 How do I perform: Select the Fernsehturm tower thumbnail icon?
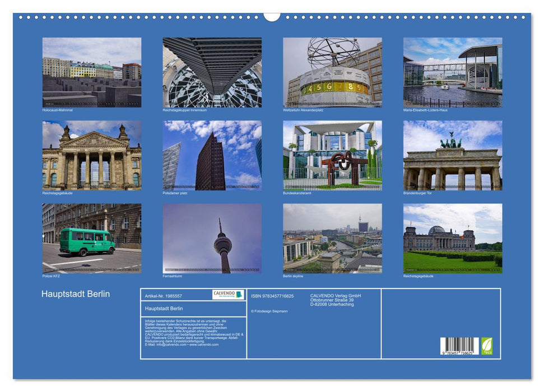(212, 238)
